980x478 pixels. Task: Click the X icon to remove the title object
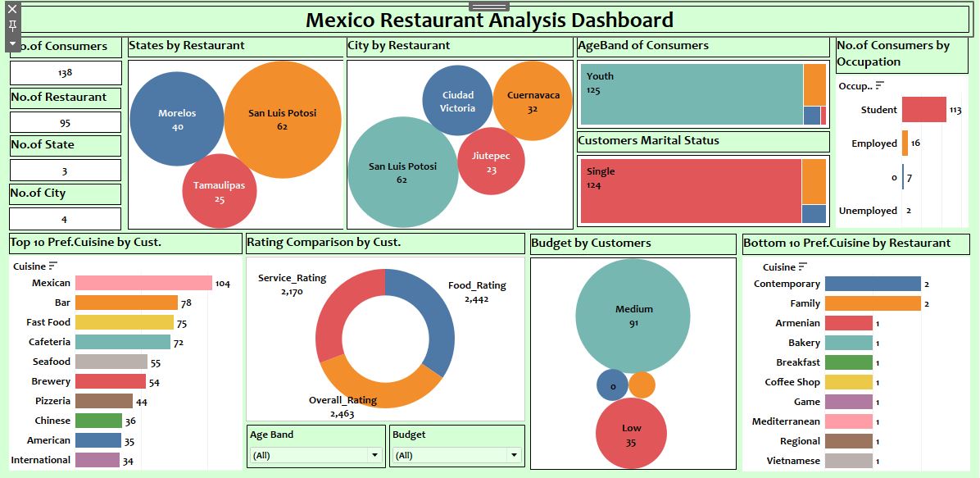coord(12,9)
